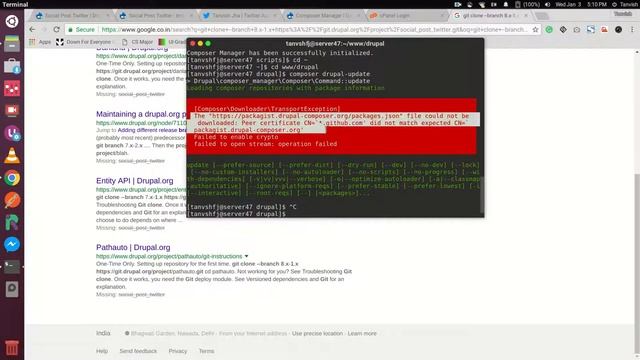The height and width of the screenshot is (360, 640).
Task: Switch to the second Social Post Twitter tab
Action: tap(156, 16)
